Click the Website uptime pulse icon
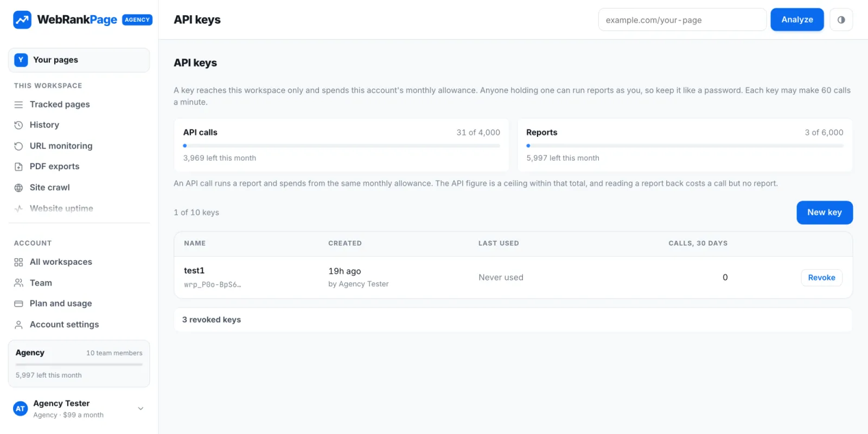The image size is (868, 434). click(x=18, y=208)
